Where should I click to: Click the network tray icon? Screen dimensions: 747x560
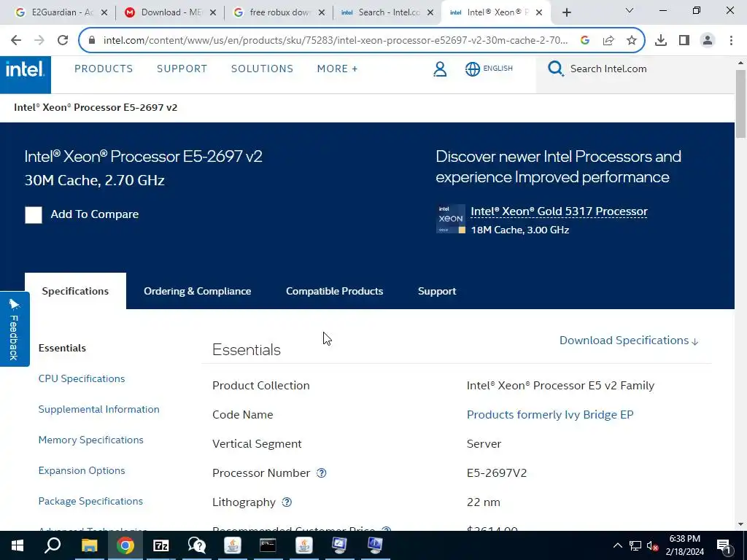(635, 545)
